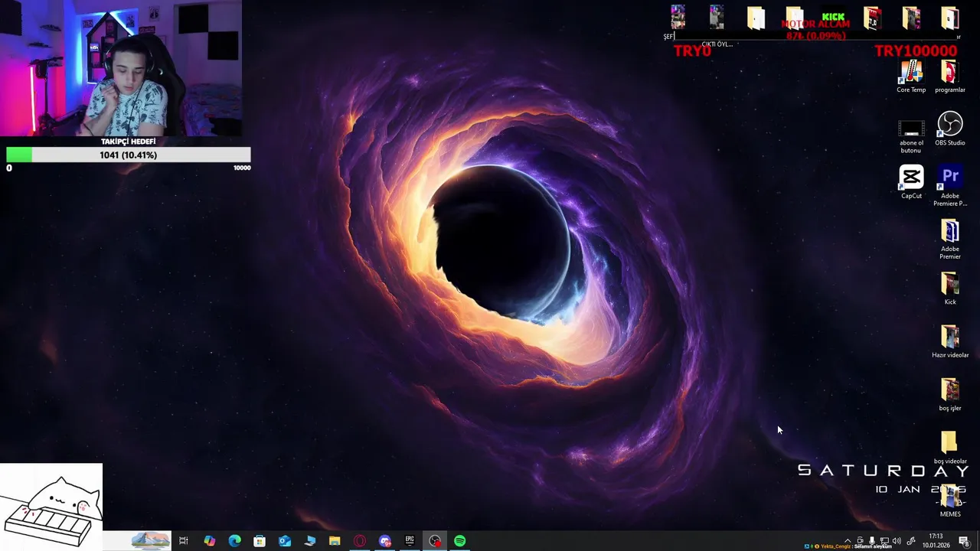Select the boş işler desktop folder
This screenshot has width=980, height=551.
pyautogui.click(x=950, y=394)
